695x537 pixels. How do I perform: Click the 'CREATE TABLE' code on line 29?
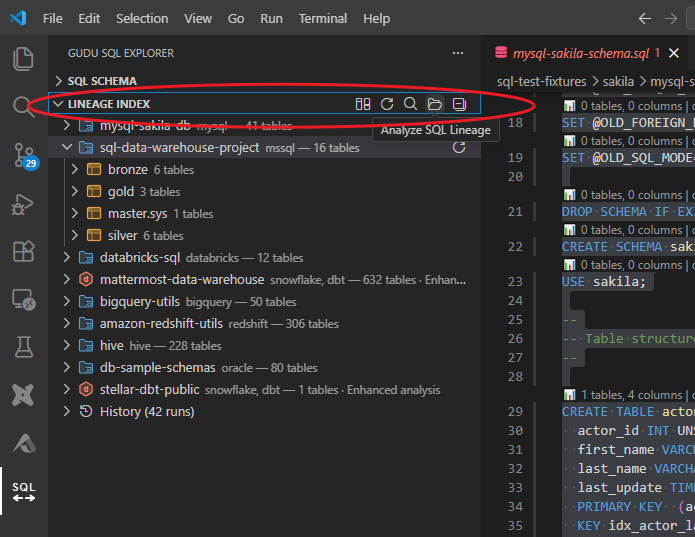[x=608, y=412]
